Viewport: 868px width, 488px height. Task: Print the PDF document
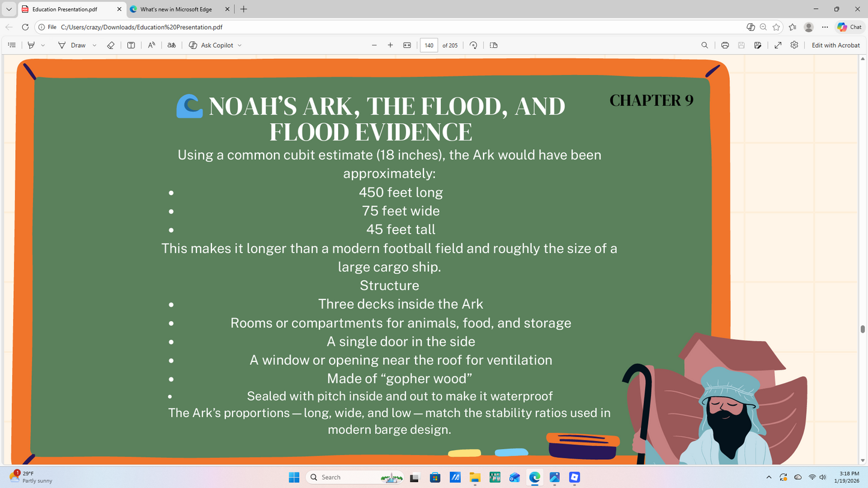725,45
